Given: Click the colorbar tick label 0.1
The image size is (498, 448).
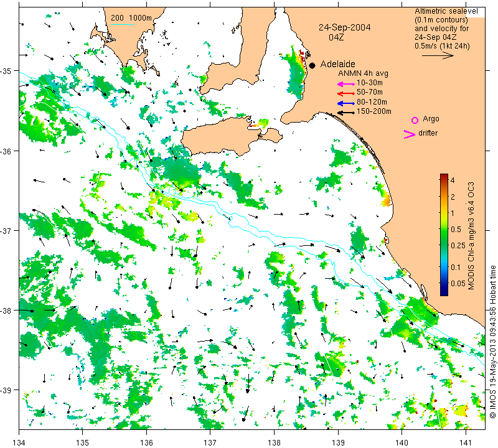Looking at the screenshot, I should tap(456, 268).
